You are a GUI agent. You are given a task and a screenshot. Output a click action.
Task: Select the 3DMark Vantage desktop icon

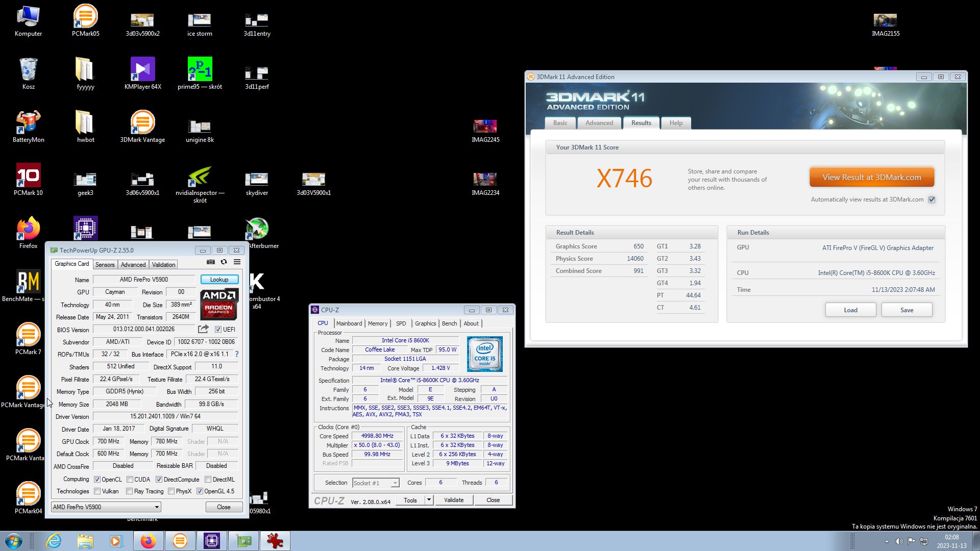click(x=142, y=127)
